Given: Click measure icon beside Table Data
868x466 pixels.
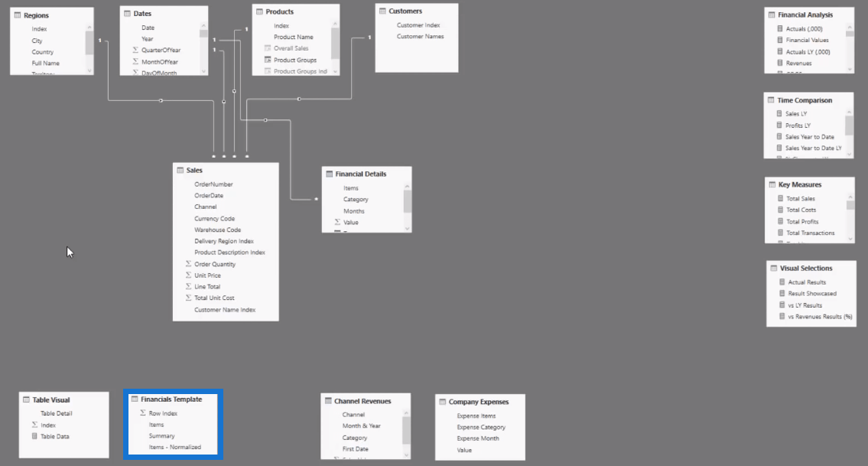Looking at the screenshot, I should (x=34, y=436).
